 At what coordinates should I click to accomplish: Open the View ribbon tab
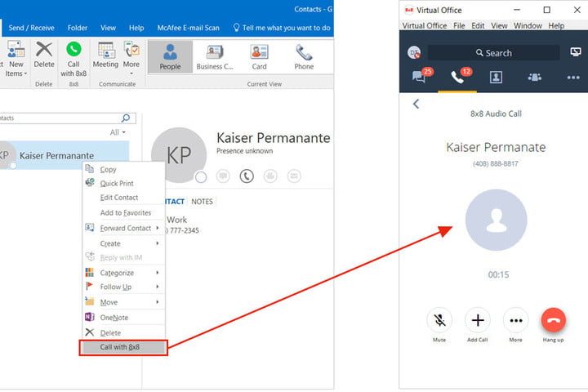pyautogui.click(x=108, y=28)
